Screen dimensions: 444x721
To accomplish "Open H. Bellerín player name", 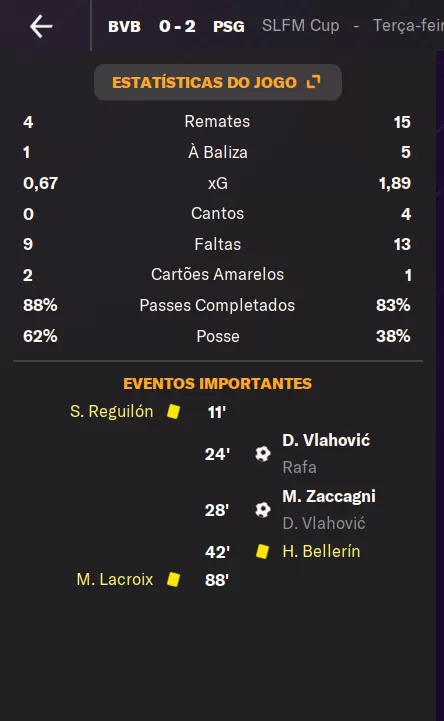I will tap(321, 551).
